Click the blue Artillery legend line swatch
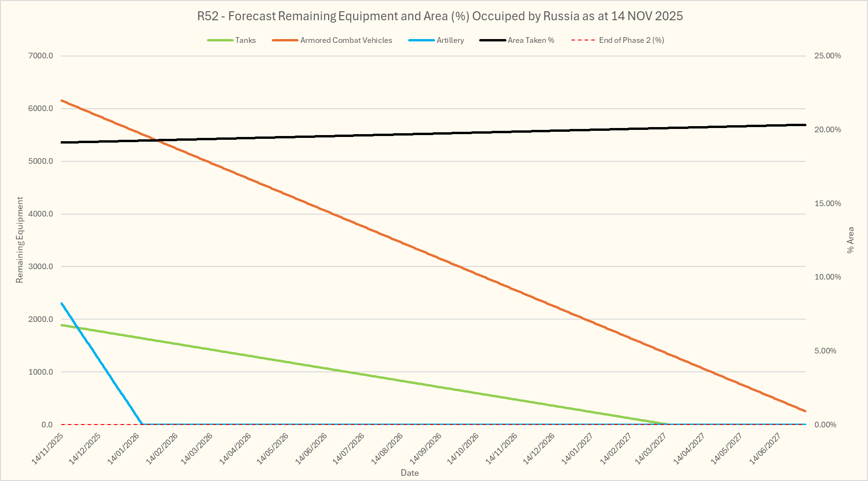Screen dimensions: 868x481 click(x=421, y=40)
